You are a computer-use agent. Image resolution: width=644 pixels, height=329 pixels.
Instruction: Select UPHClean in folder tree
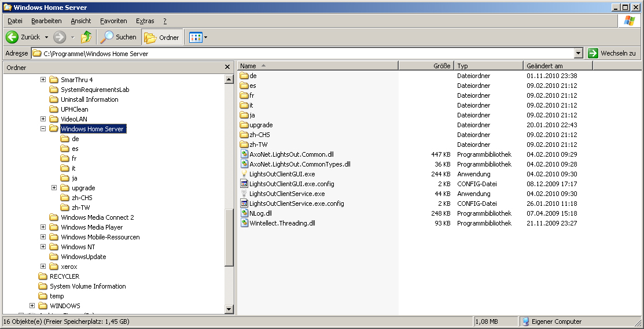[x=74, y=109]
